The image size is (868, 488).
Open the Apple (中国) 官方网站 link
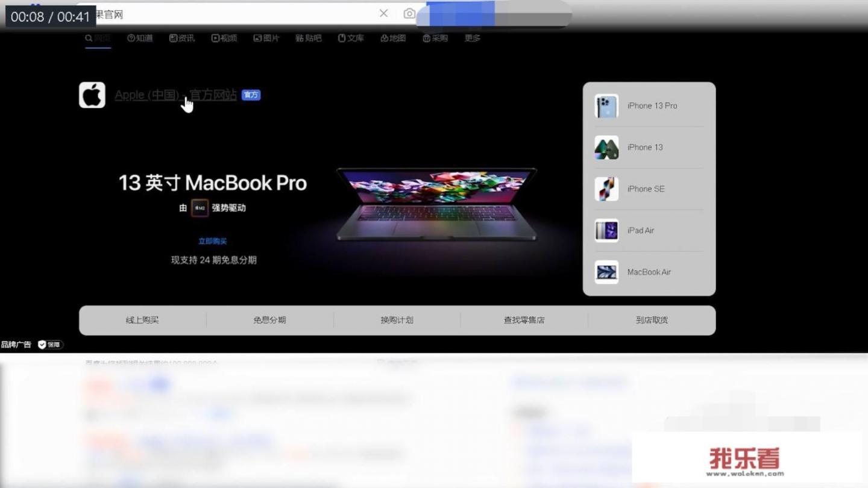click(x=175, y=95)
